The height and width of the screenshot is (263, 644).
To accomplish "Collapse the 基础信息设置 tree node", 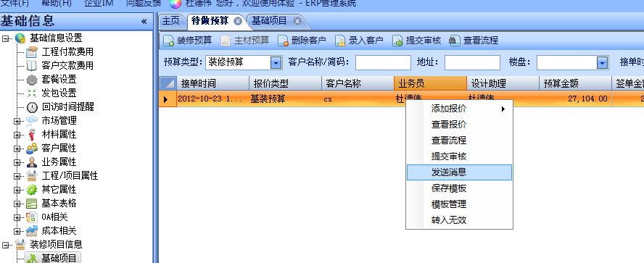I will click(5, 38).
